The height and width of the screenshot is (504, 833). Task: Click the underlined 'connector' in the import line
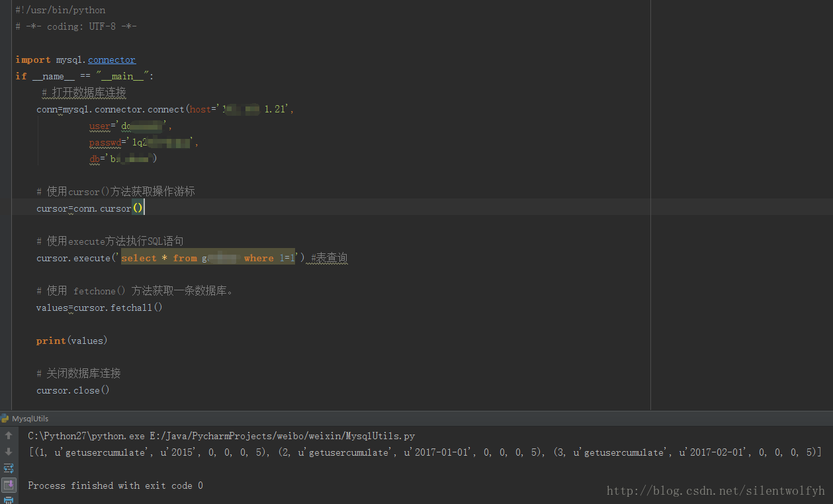tap(112, 60)
